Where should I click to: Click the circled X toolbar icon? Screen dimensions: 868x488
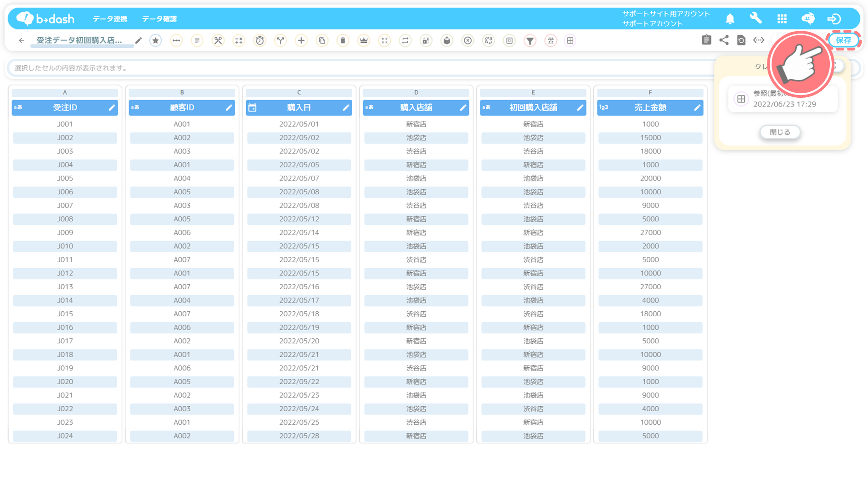tap(468, 40)
